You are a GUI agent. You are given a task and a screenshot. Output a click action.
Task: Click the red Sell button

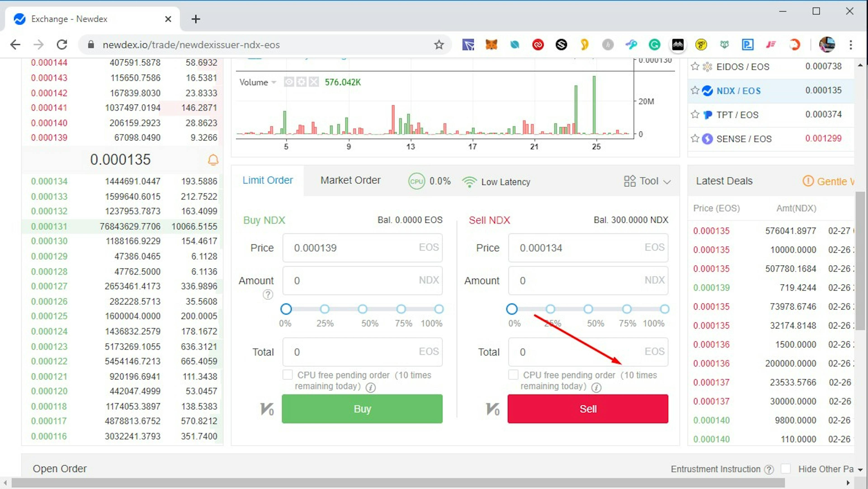[588, 409]
